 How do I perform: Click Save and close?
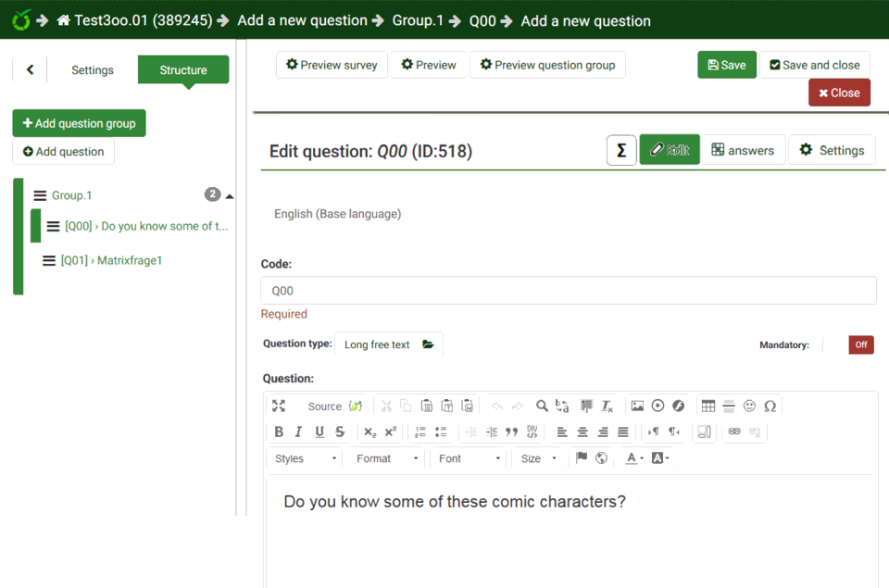pos(815,65)
